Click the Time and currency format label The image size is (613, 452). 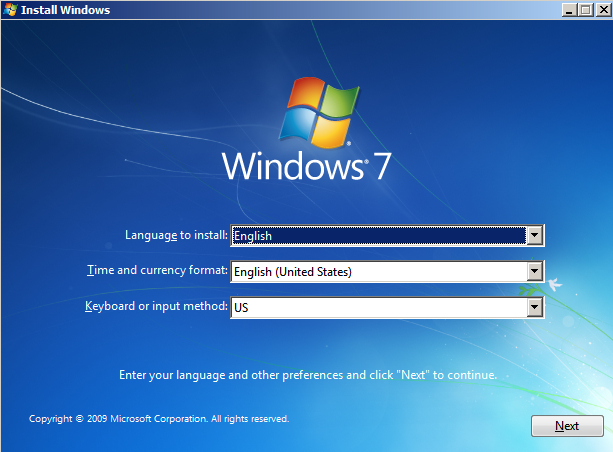157,270
